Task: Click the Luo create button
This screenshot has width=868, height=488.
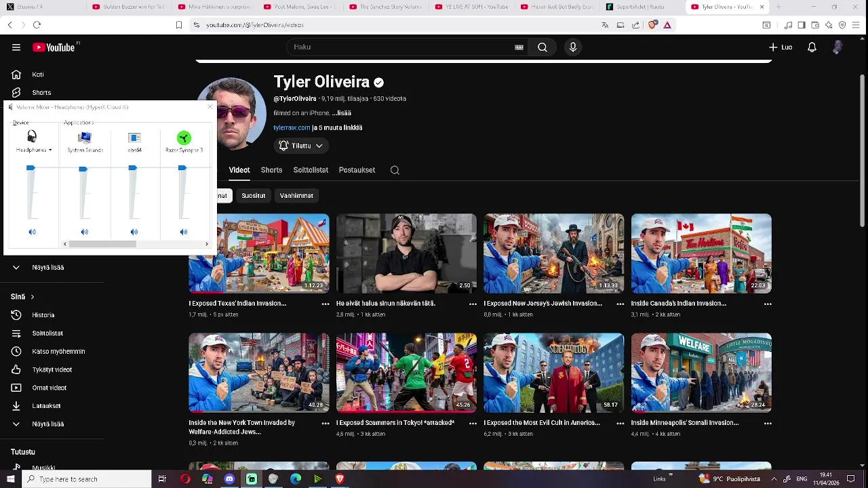Action: 781,47
